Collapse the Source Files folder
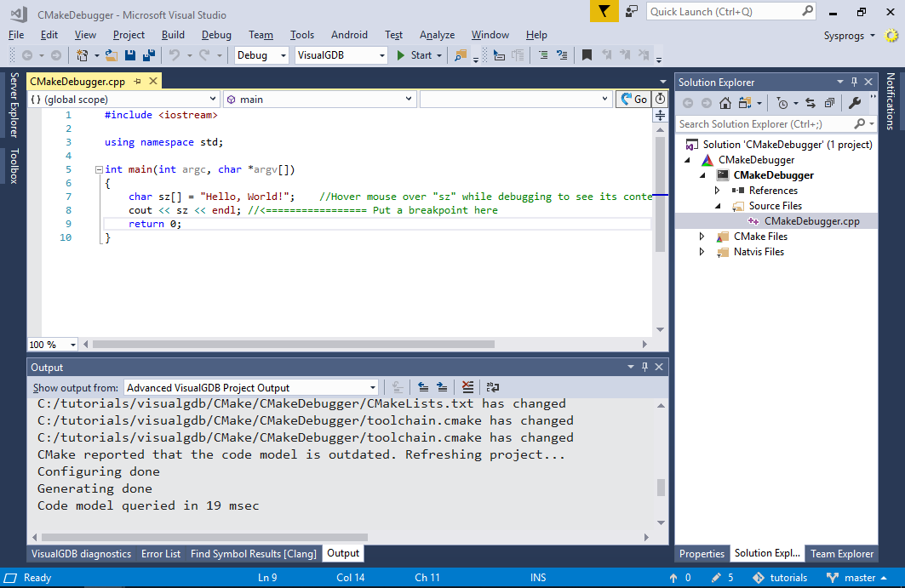 coord(718,206)
